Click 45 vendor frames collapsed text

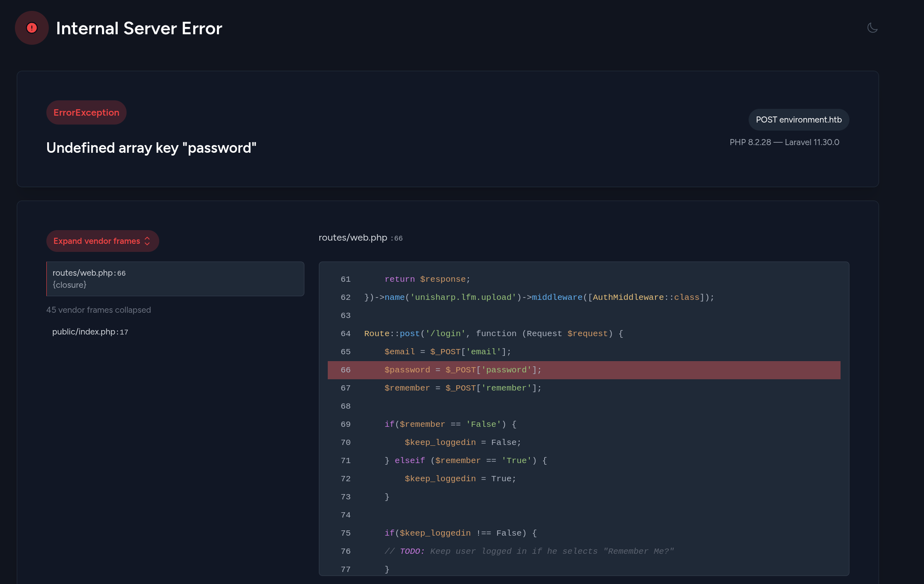pyautogui.click(x=99, y=310)
